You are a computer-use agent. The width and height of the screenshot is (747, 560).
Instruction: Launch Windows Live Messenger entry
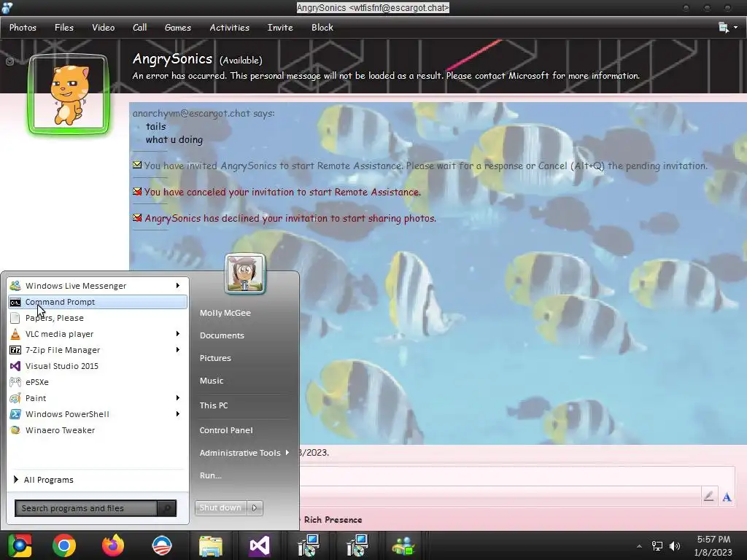[97, 286]
